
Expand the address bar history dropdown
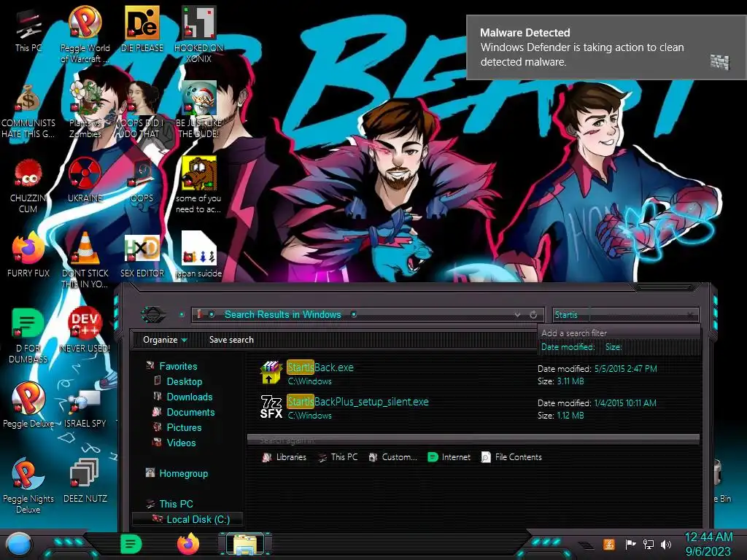[517, 315]
